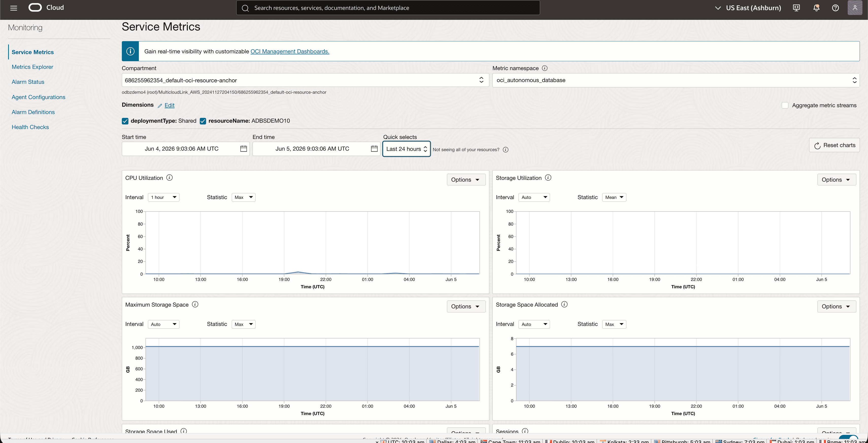This screenshot has width=868, height=443.
Task: Click the info icon next to Metric namespace
Action: pos(544,68)
